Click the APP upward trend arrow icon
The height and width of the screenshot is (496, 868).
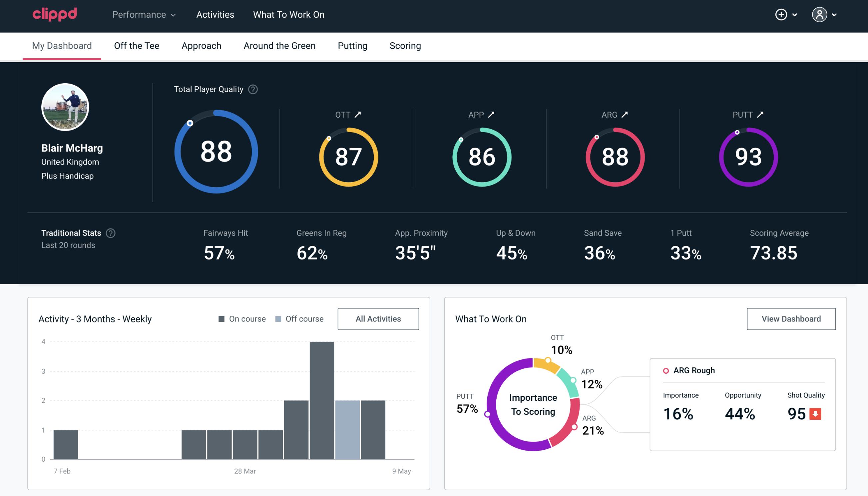(x=491, y=115)
